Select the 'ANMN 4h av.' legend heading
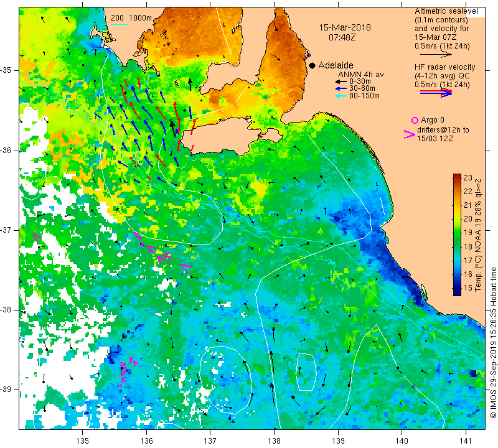The height and width of the screenshot is (448, 498). [362, 75]
